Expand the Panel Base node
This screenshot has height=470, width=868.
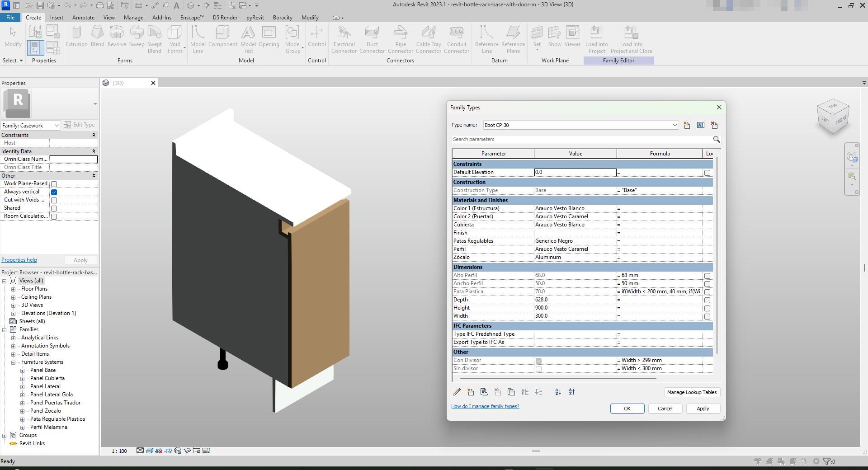(x=23, y=371)
